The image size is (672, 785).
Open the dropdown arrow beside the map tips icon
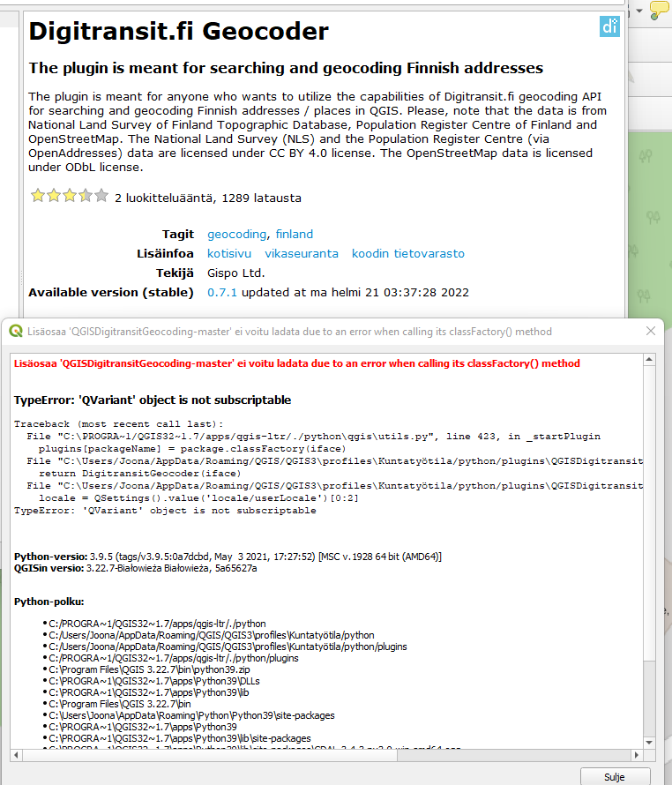pos(639,11)
